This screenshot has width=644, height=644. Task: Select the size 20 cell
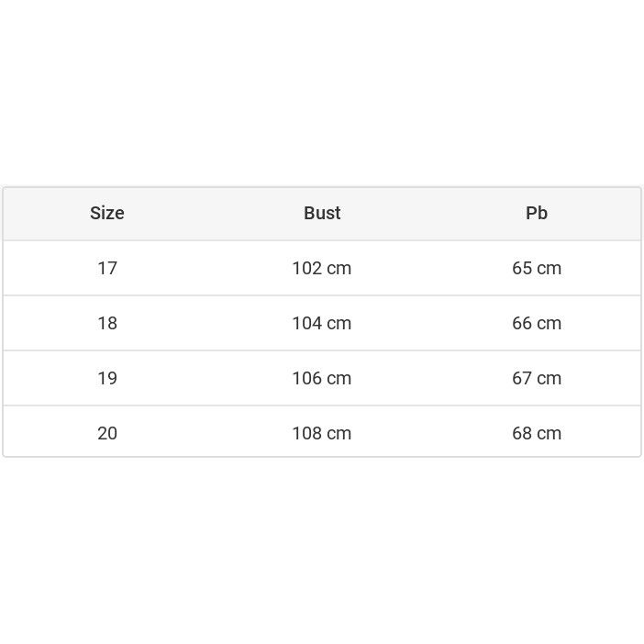tap(107, 433)
